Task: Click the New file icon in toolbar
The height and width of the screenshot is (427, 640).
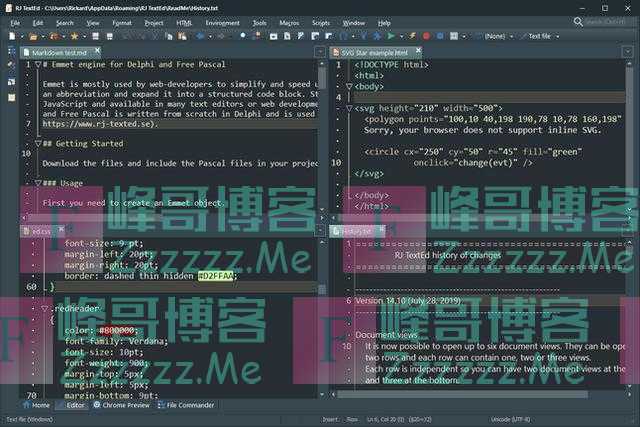Action: click(x=11, y=36)
